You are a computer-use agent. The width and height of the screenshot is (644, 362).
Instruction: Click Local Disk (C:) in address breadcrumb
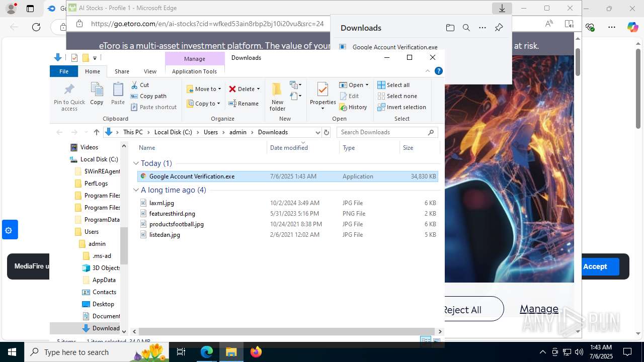(173, 132)
